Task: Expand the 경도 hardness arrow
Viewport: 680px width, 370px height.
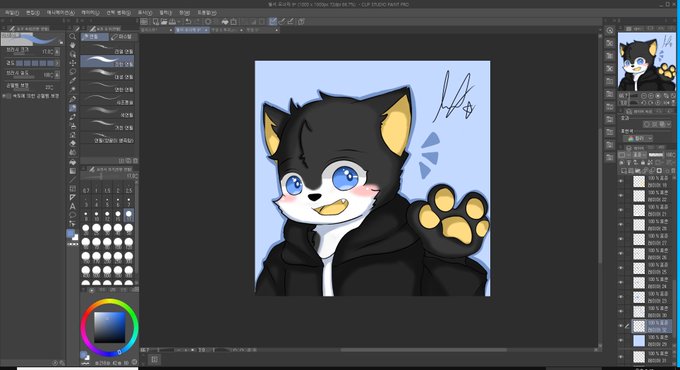Action: coord(57,63)
